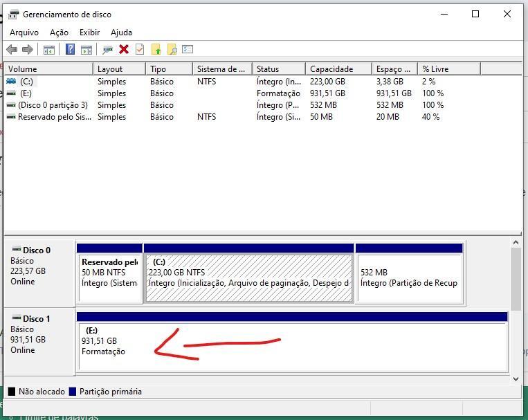The width and height of the screenshot is (528, 420).
Task: Maximize the Gerenciamento de disco window
Action: [x=475, y=14]
